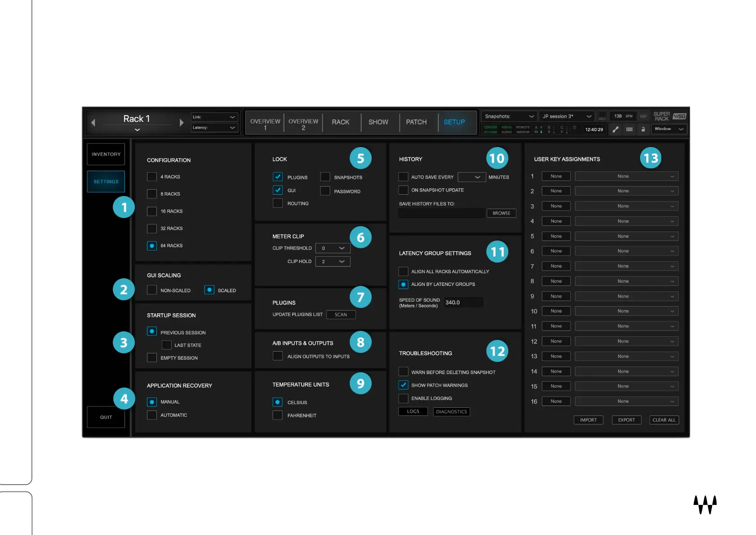Screen dimensions: 756x535
Task: Open the Settings page
Action: pos(106,182)
